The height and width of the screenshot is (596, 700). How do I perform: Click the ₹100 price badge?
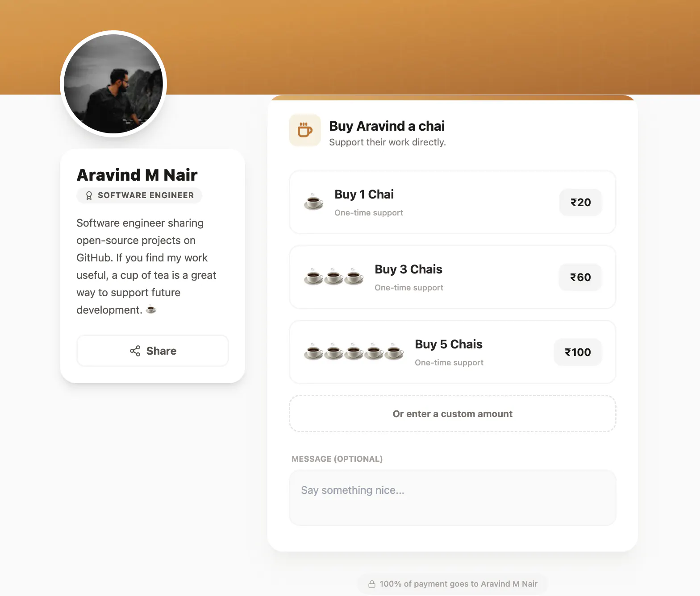point(578,352)
